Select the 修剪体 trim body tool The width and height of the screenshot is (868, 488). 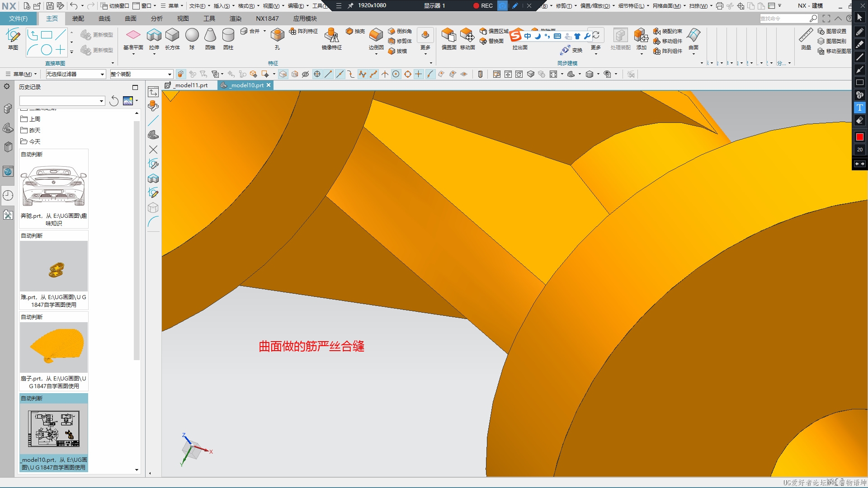pos(400,41)
